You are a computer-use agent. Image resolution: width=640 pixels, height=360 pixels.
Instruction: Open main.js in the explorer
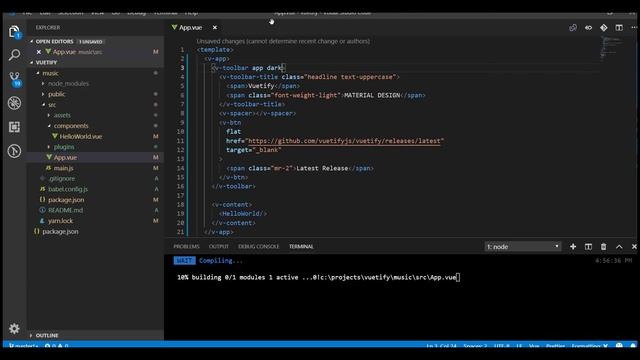click(64, 168)
